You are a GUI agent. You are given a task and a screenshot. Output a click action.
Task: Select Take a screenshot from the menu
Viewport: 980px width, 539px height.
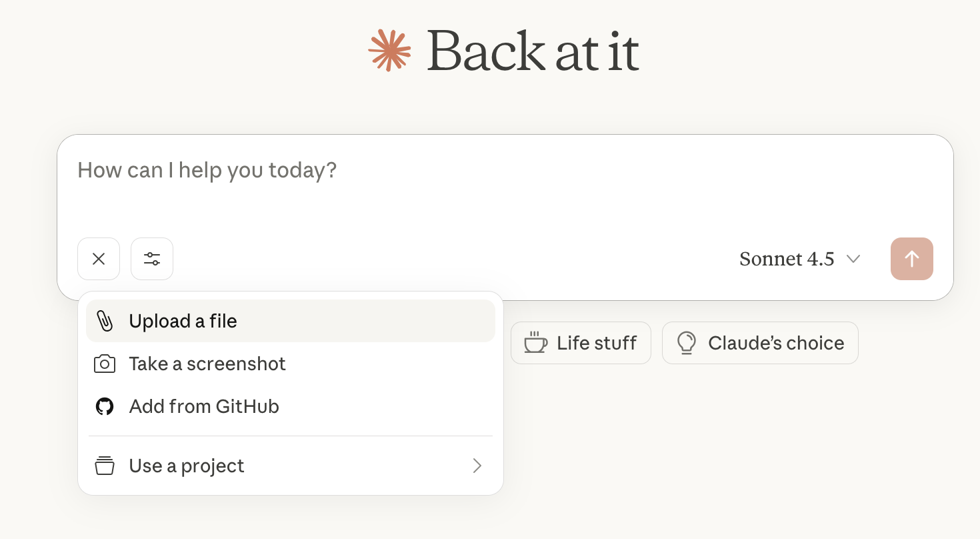207,364
